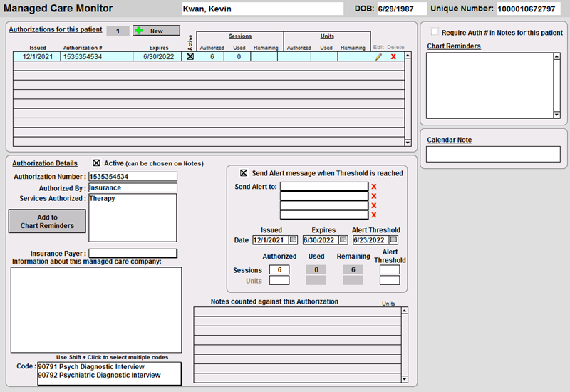The height and width of the screenshot is (392, 570).
Task: Click Add to Chart Reminders button
Action: coord(47,222)
